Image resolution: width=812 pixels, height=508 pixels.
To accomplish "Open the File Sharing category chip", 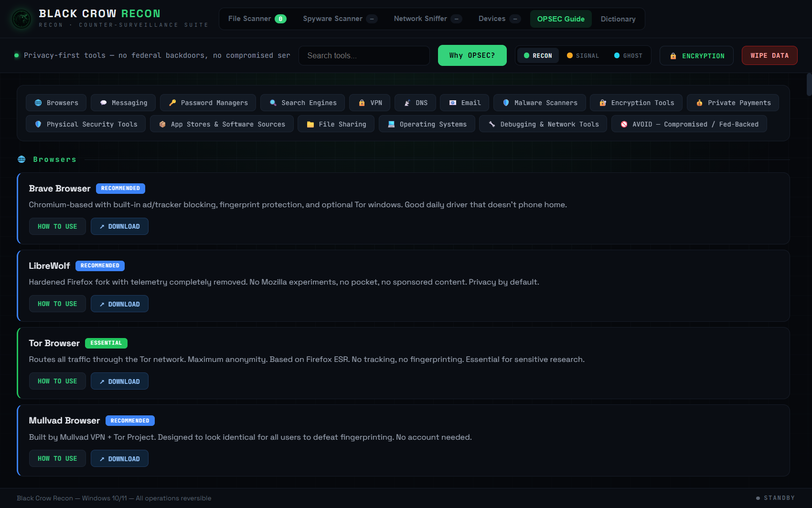I will tap(336, 124).
